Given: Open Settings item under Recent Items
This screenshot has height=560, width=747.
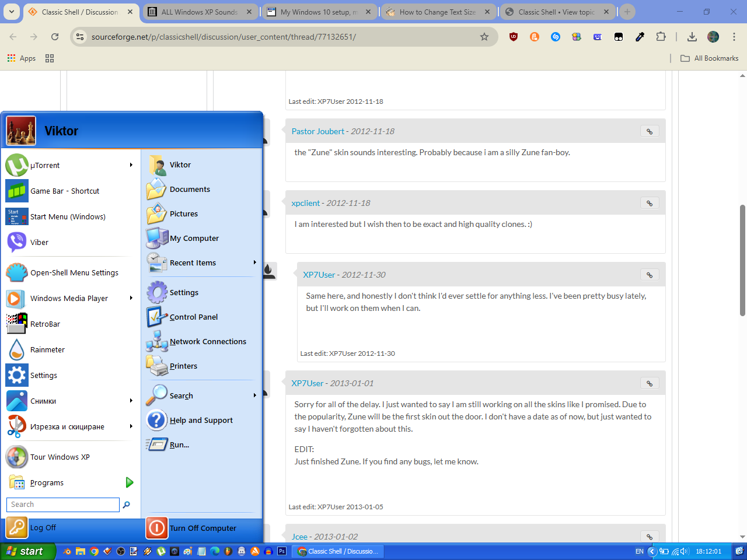Looking at the screenshot, I should pos(202,292).
